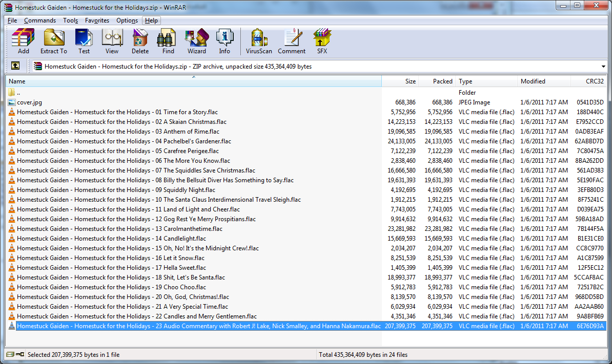Screen dimensions: 612x364
Task: Go up one folder level button
Action: [15, 66]
